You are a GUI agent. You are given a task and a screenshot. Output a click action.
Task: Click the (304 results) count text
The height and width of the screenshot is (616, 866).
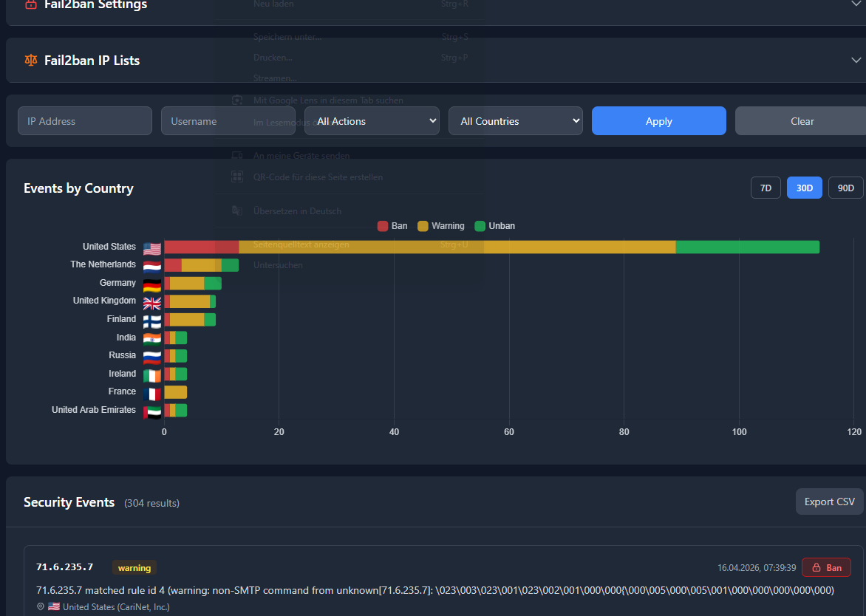152,503
